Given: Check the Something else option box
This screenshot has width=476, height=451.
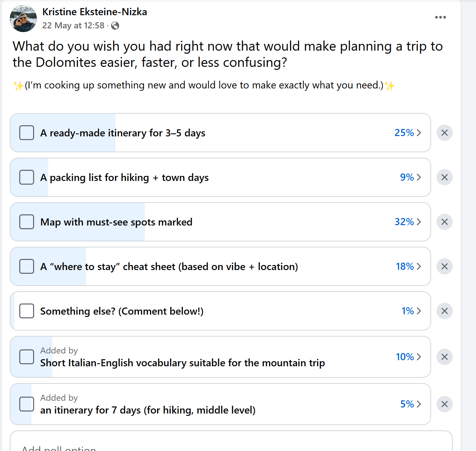Looking at the screenshot, I should click(27, 311).
